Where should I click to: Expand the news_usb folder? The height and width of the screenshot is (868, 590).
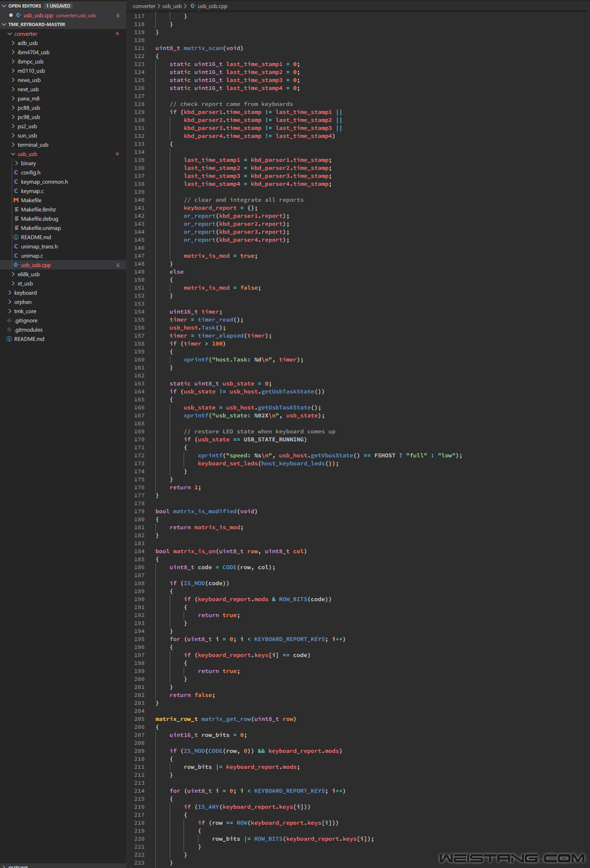pos(13,80)
